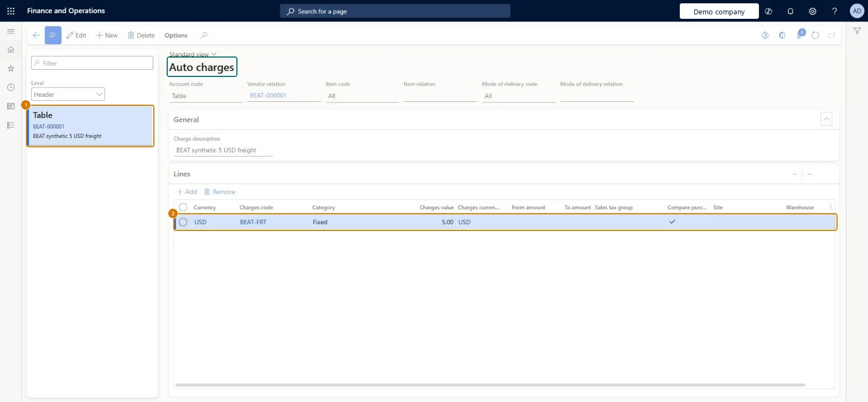Open Favorites star in sidebar
Screen dimensions: 868x402
(11, 69)
